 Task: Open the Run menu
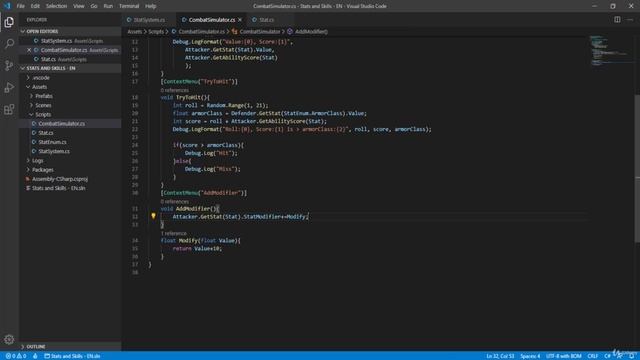pos(108,6)
